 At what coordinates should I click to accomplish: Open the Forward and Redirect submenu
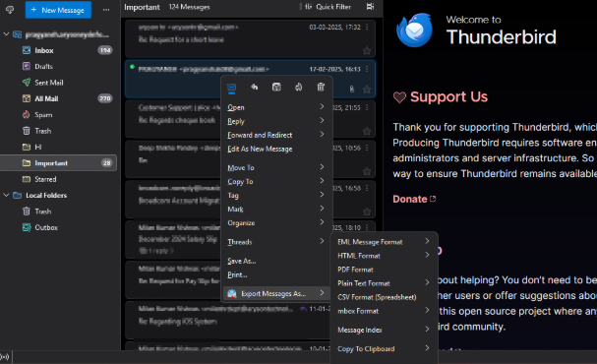click(276, 135)
